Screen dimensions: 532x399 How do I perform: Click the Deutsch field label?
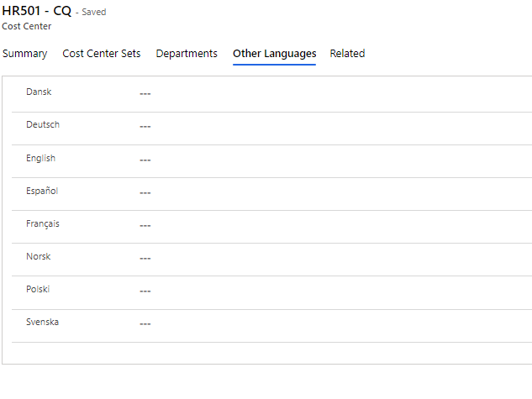43,124
